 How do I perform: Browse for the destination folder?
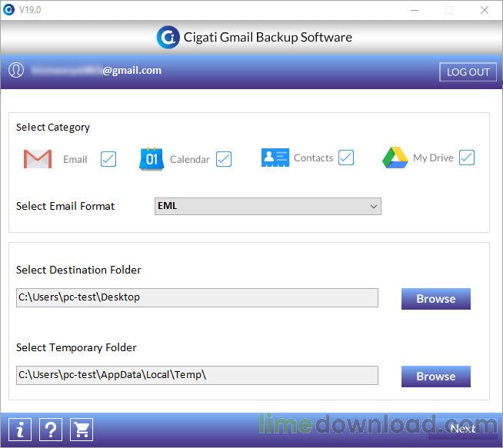click(436, 299)
